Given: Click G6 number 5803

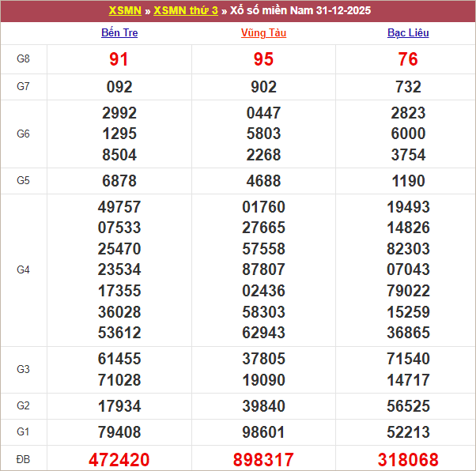Looking at the screenshot, I should (263, 134).
